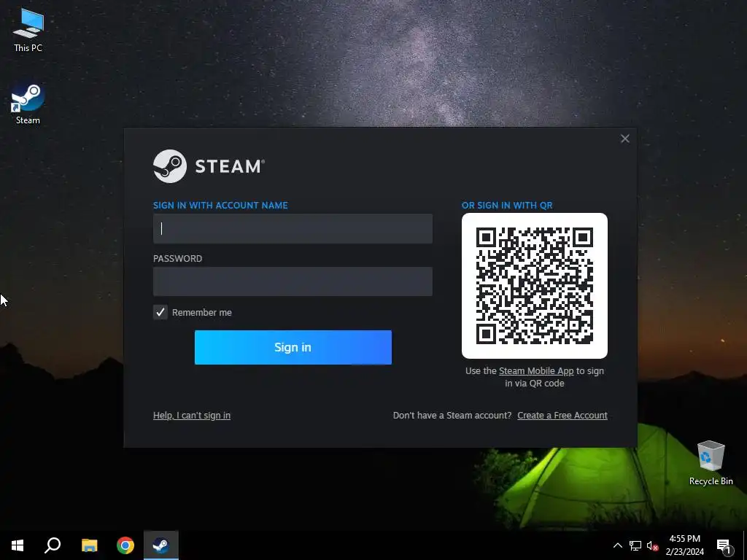Image resolution: width=747 pixels, height=560 pixels.
Task: Open the Windows Start menu
Action: coord(18,545)
